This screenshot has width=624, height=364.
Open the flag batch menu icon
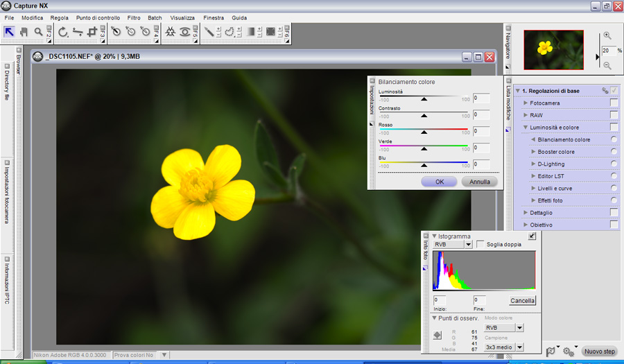tap(551, 351)
